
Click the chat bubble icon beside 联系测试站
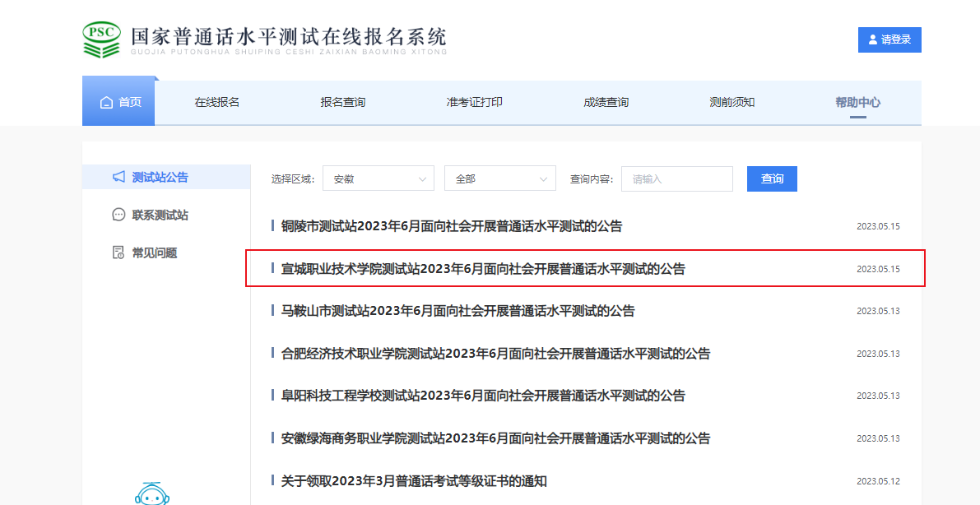(x=118, y=215)
